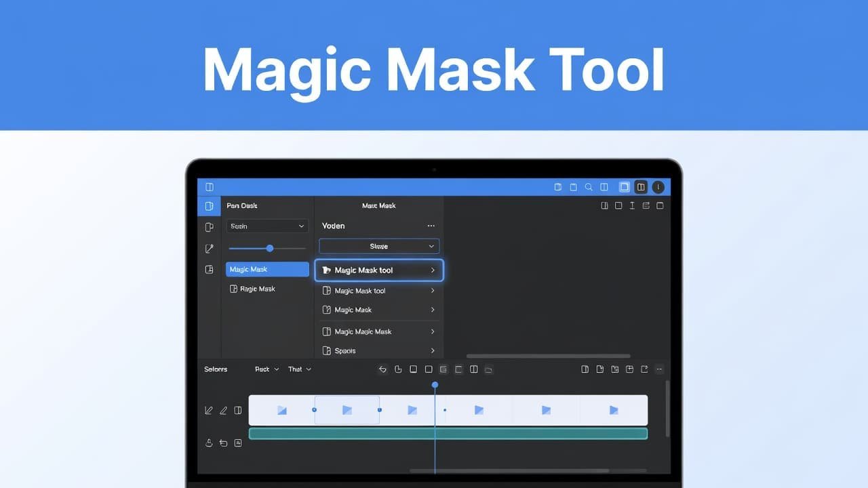The height and width of the screenshot is (488, 868).
Task: Open the Sosin dropdown
Action: [267, 226]
